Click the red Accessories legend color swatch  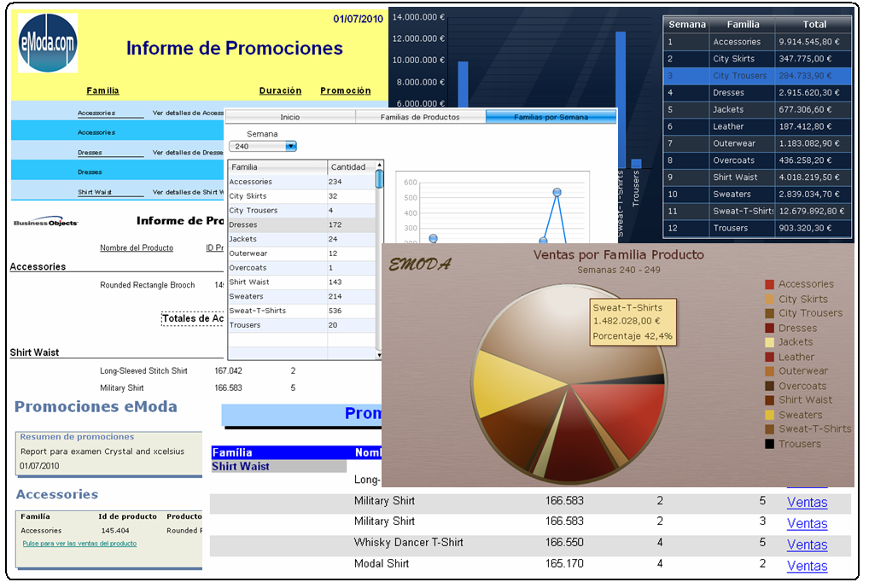click(769, 284)
